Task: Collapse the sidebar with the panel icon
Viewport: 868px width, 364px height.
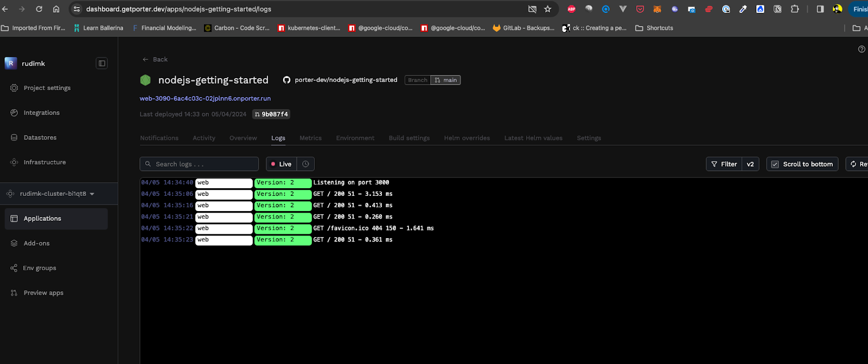Action: 101,63
